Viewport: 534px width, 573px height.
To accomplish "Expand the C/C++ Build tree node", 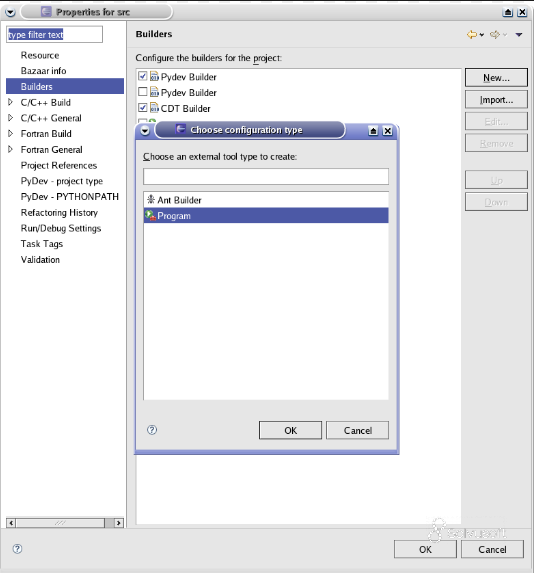I will click(x=11, y=102).
